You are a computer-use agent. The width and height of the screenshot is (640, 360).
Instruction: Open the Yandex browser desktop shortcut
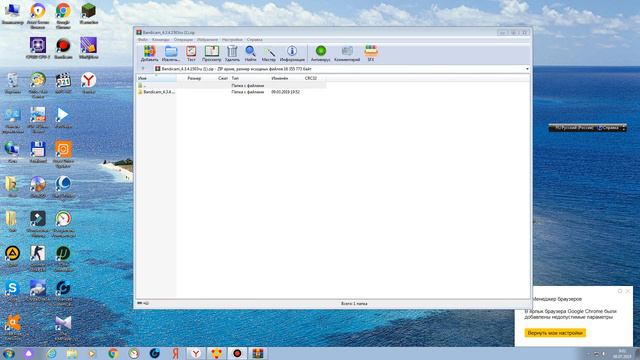[x=88, y=83]
